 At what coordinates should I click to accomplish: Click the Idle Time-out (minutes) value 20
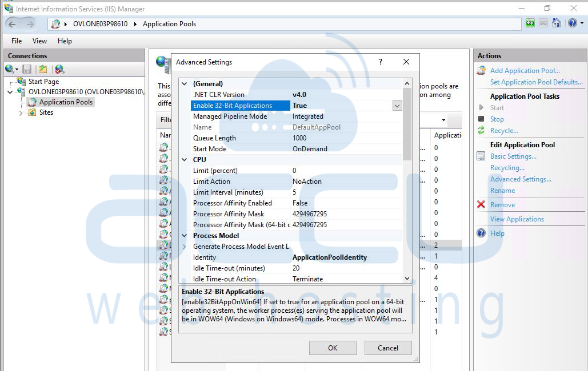coord(296,268)
